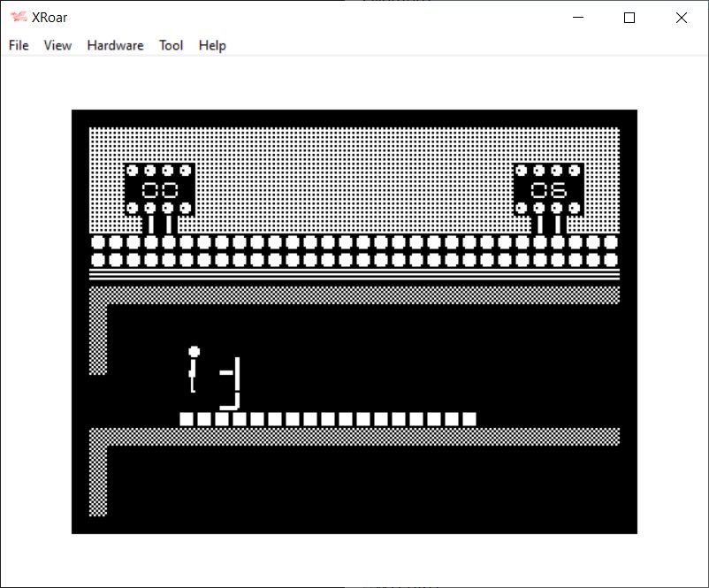Click the horizontal striped band below circles
Image resolution: width=709 pixels, height=588 pixels.
point(354,275)
